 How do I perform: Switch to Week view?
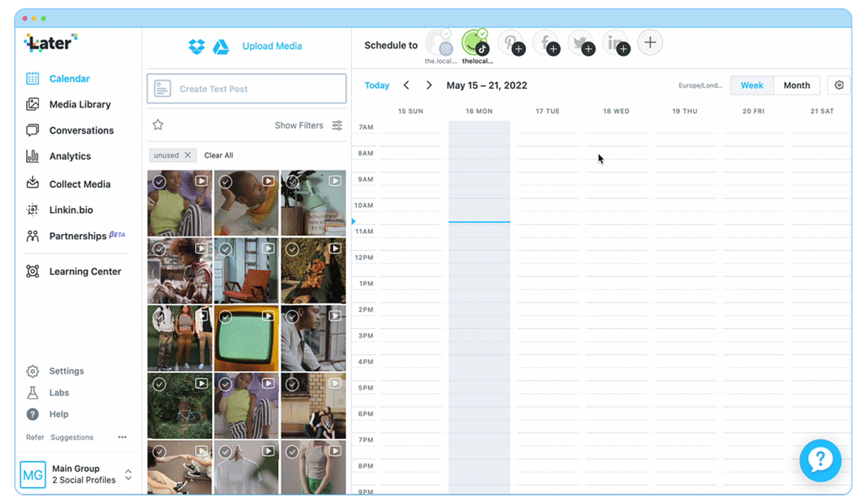coord(752,86)
